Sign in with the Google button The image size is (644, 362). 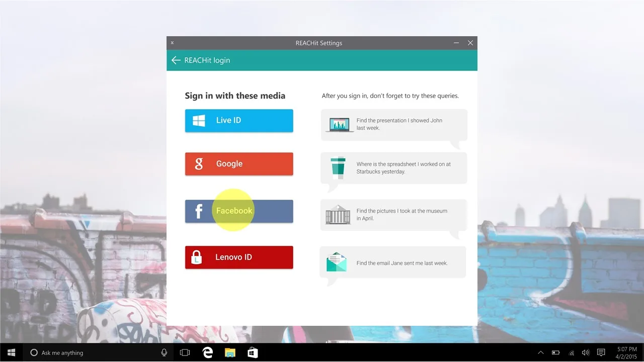click(239, 164)
